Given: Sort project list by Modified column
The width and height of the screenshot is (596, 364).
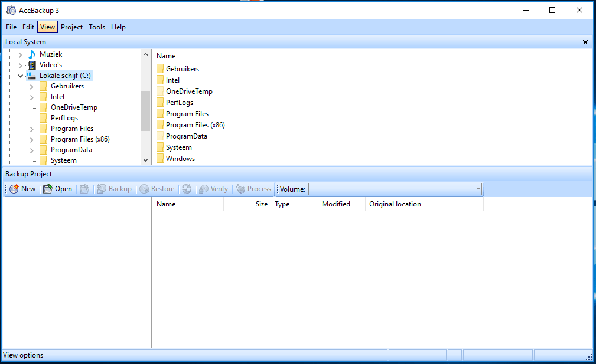Looking at the screenshot, I should click(x=342, y=204).
